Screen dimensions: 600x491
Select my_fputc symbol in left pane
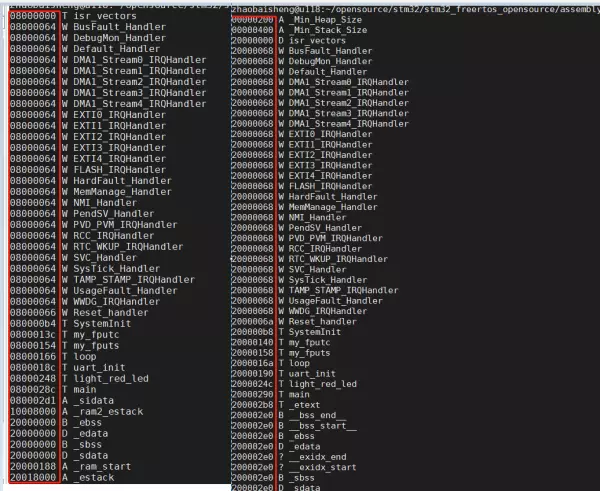[96, 335]
